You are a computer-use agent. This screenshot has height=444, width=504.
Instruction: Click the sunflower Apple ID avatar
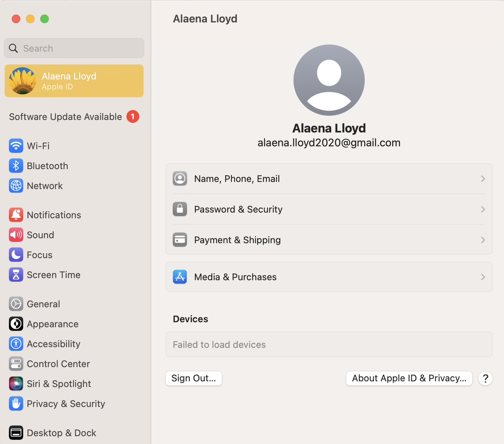22,81
